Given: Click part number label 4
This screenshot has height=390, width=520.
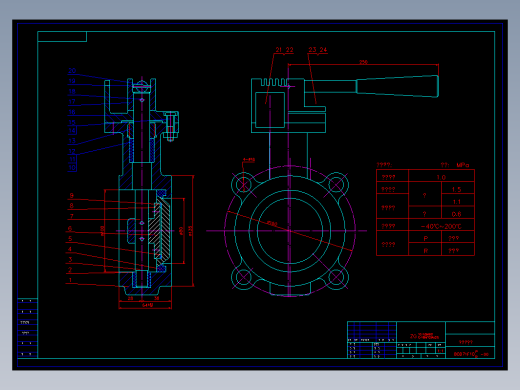Looking at the screenshot, I should pyautogui.click(x=70, y=249).
